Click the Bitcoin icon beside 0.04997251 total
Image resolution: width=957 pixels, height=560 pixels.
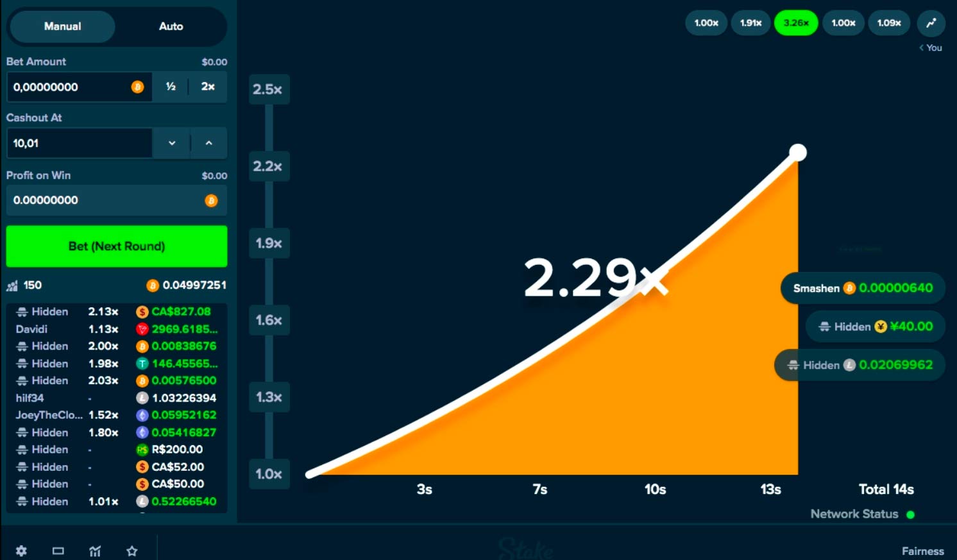153,285
